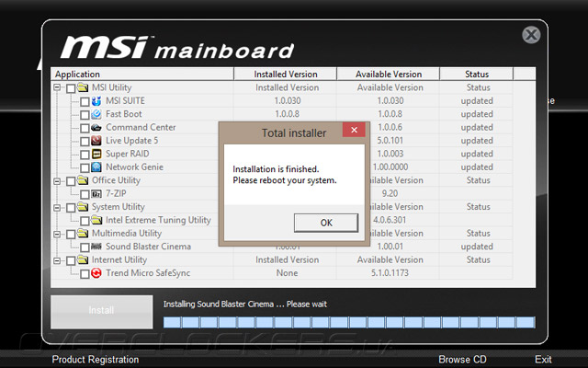The height and width of the screenshot is (368, 588).
Task: Close the MSI mainboard window with round X
Action: pos(531,35)
